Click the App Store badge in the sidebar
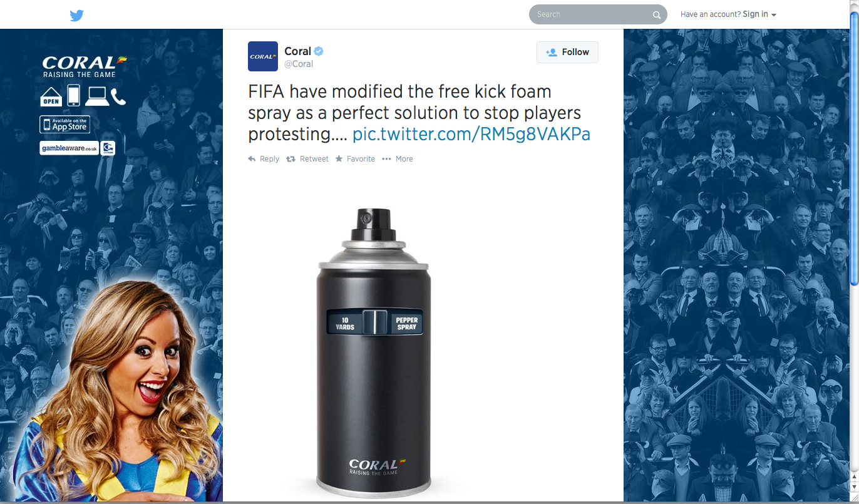This screenshot has height=504, width=859. (65, 124)
